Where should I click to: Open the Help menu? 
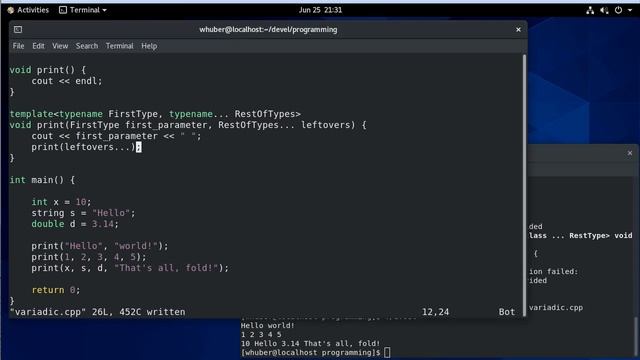(x=149, y=46)
